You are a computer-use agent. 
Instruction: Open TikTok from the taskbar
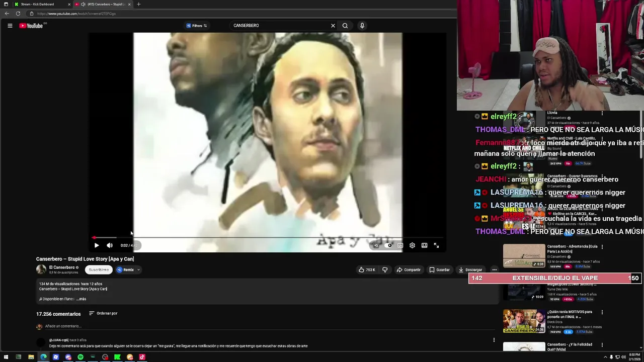142,357
